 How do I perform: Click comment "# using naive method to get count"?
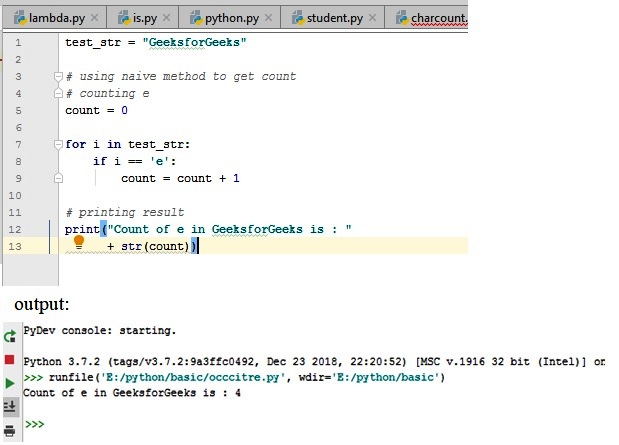click(x=181, y=76)
